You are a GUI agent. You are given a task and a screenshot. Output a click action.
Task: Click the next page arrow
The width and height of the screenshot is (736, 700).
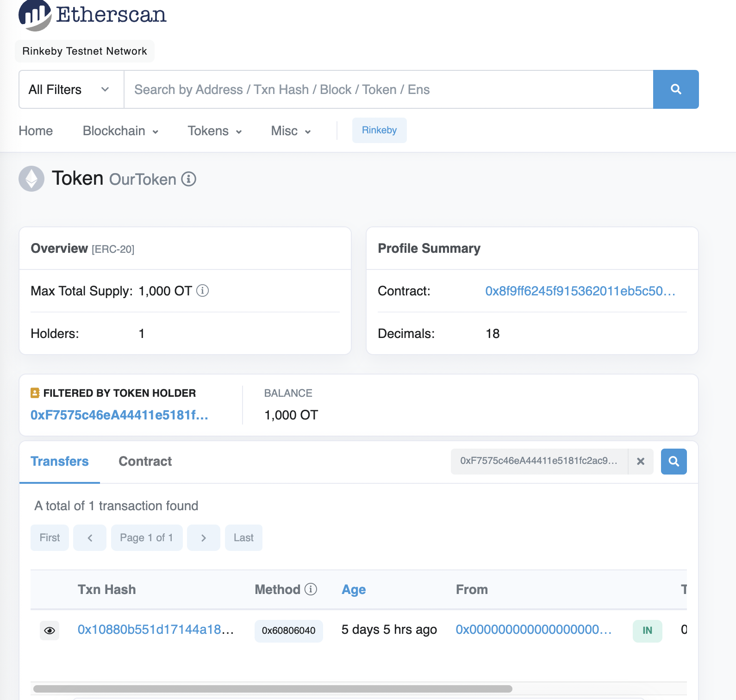click(204, 537)
